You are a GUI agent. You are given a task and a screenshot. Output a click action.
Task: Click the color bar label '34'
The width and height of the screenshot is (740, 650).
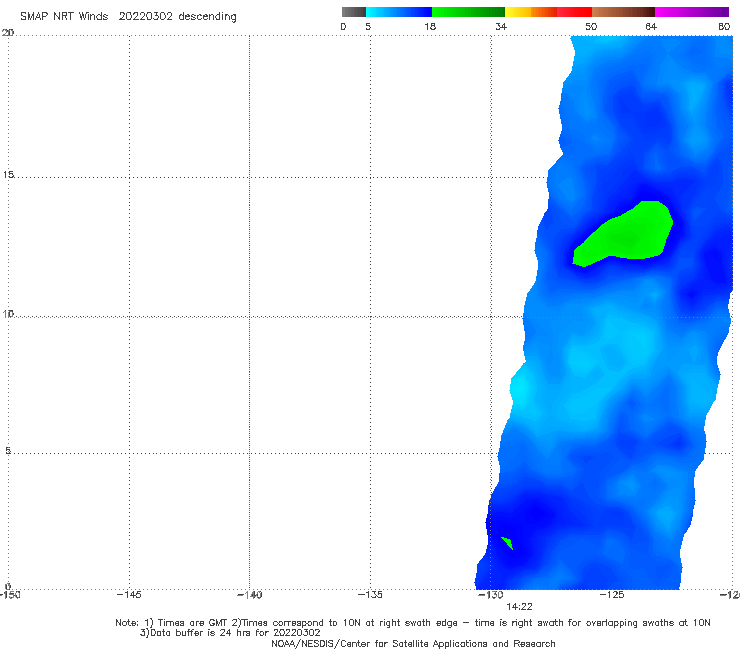click(x=501, y=27)
